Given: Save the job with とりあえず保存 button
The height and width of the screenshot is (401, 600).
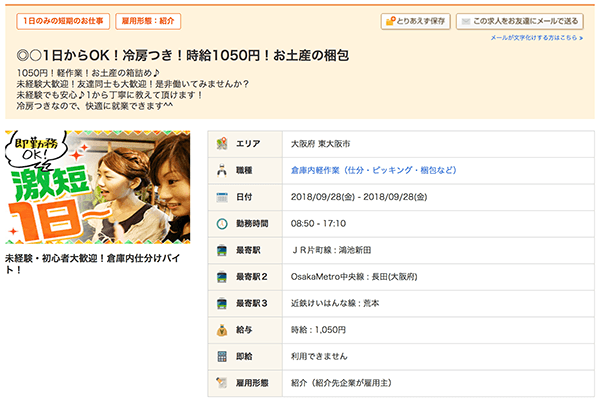Looking at the screenshot, I should [x=416, y=21].
